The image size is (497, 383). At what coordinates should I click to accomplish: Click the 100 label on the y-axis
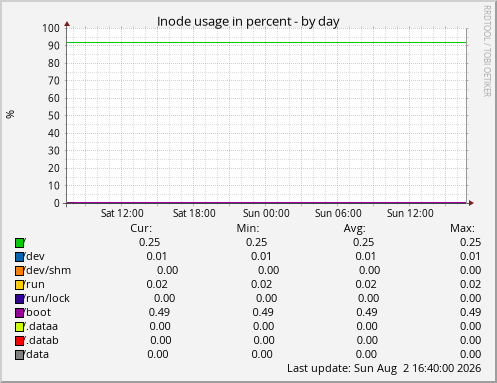(x=51, y=28)
